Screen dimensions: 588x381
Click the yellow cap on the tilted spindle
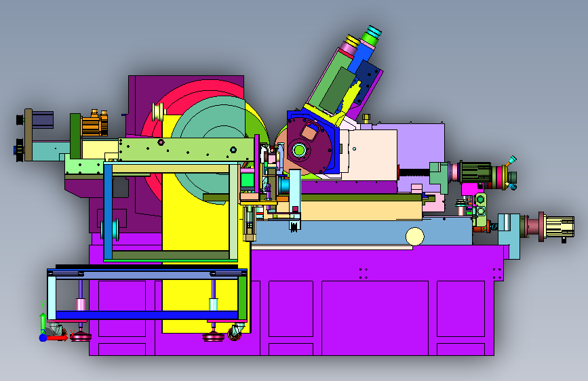[353, 41]
